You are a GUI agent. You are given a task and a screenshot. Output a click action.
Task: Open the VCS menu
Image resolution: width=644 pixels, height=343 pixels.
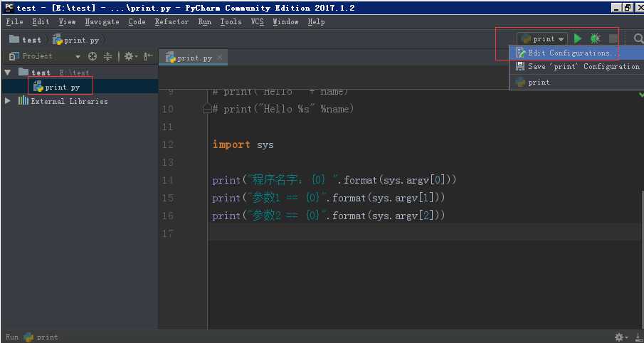(x=257, y=22)
